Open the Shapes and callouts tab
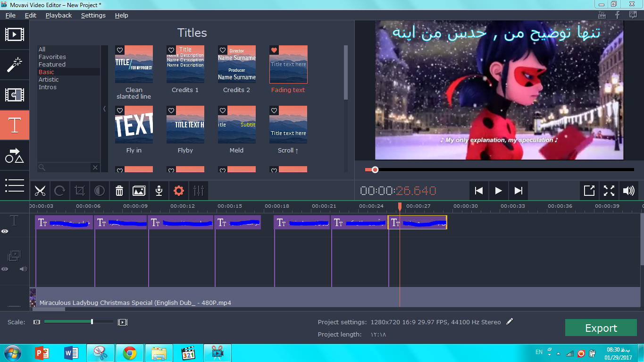Image resolution: width=644 pixels, height=362 pixels. 15,155
